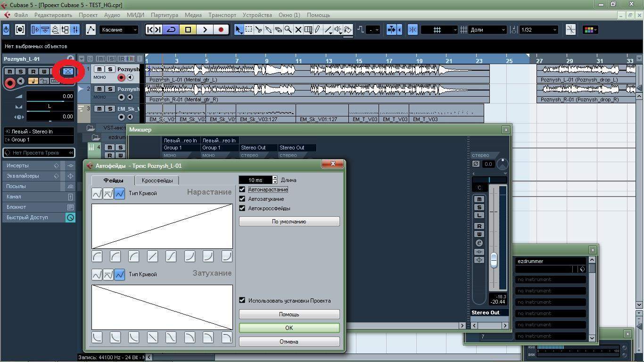Uncheck the Автонарастание checkbox

242,189
